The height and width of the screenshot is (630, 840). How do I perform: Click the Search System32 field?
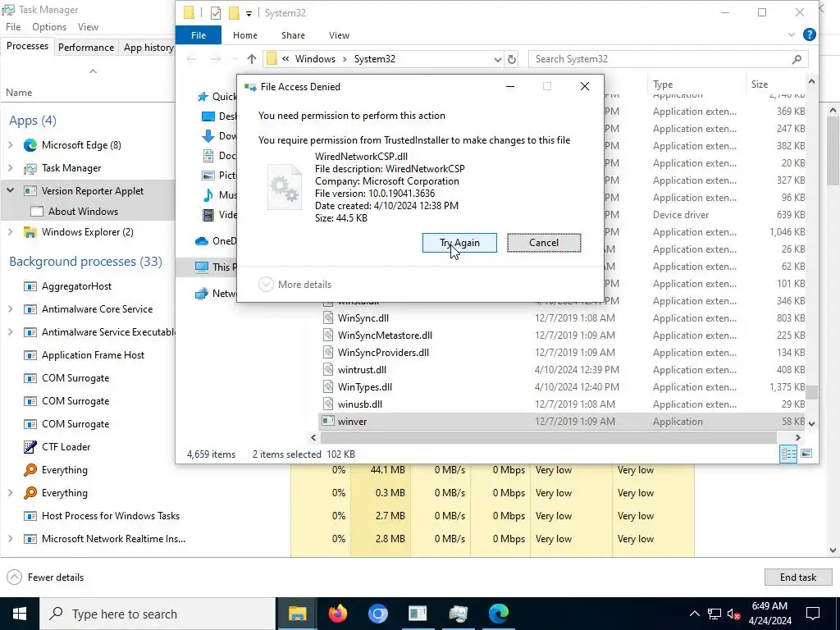click(x=668, y=59)
